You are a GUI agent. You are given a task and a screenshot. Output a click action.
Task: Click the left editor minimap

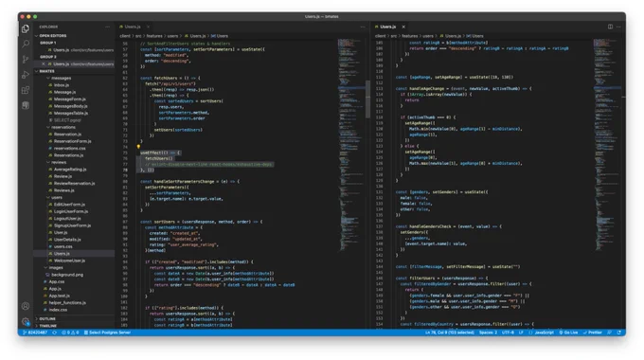(351, 144)
